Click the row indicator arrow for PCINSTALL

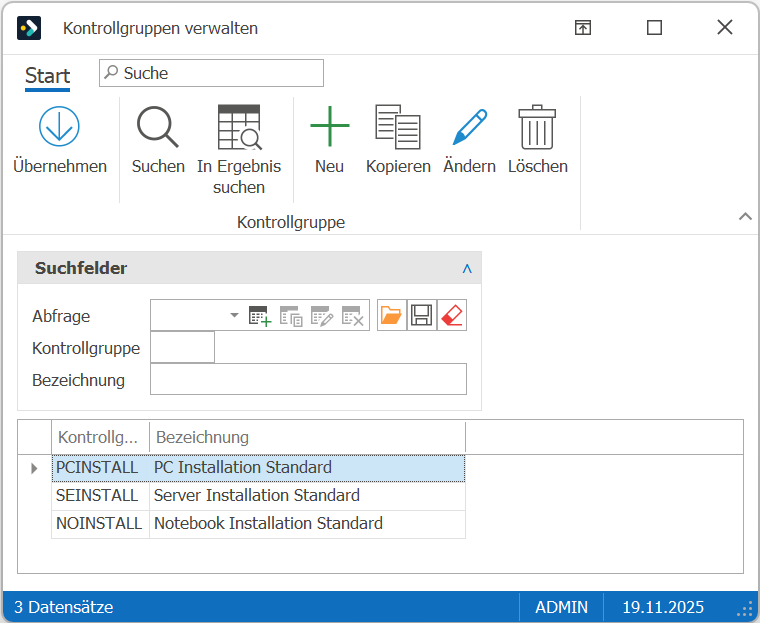[34, 468]
